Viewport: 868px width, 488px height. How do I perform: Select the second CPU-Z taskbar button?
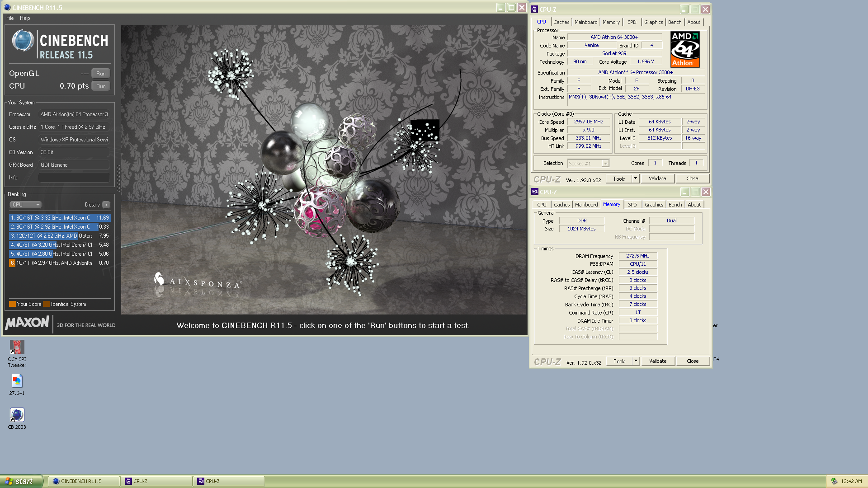(229, 481)
